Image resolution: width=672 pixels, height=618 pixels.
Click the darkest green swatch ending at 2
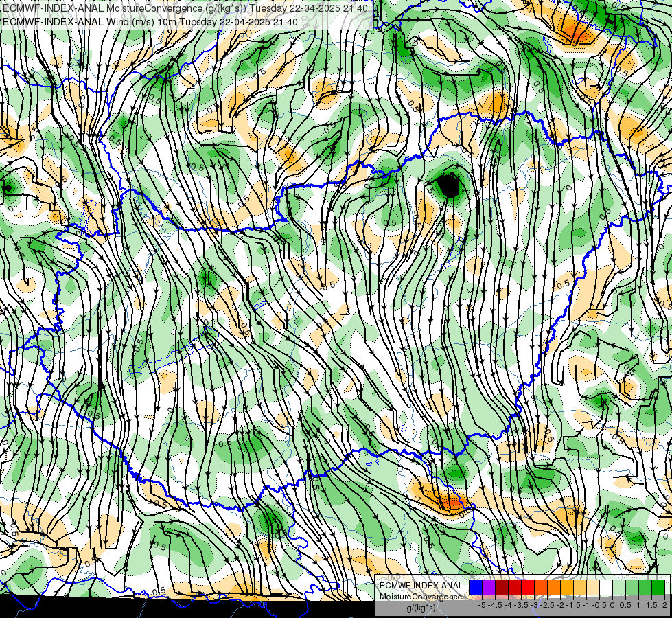point(658,587)
